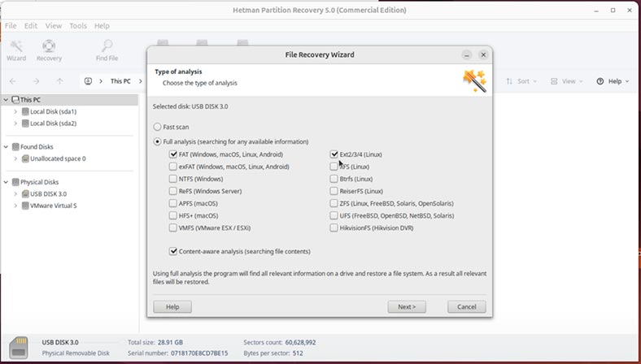The height and width of the screenshot is (364, 641).
Task: Collapse the Physical Disks group
Action: [7, 182]
